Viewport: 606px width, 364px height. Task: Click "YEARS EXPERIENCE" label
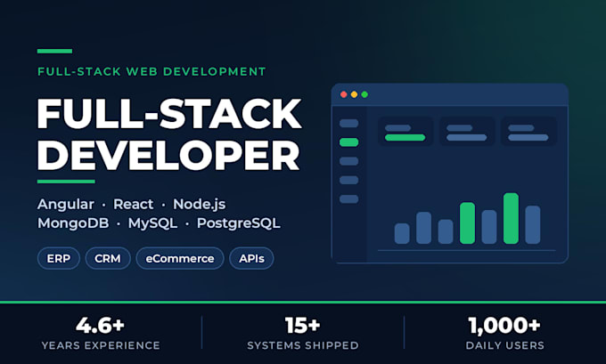[x=101, y=345]
